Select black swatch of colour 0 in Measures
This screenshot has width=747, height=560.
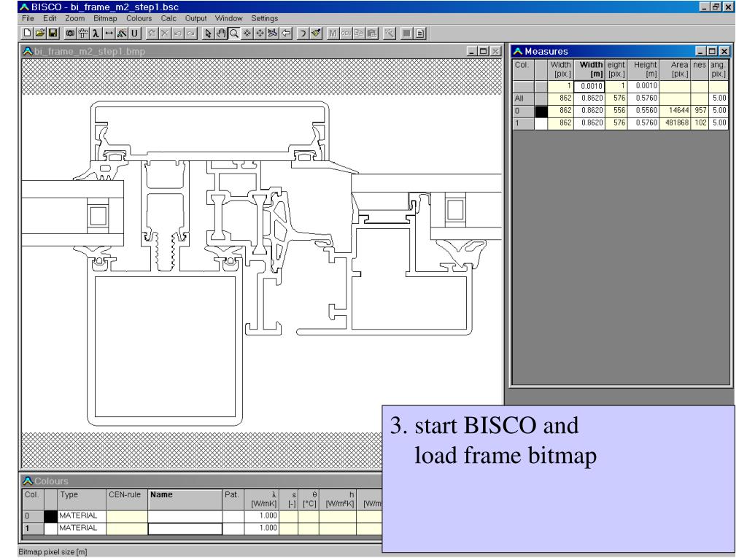(x=541, y=111)
